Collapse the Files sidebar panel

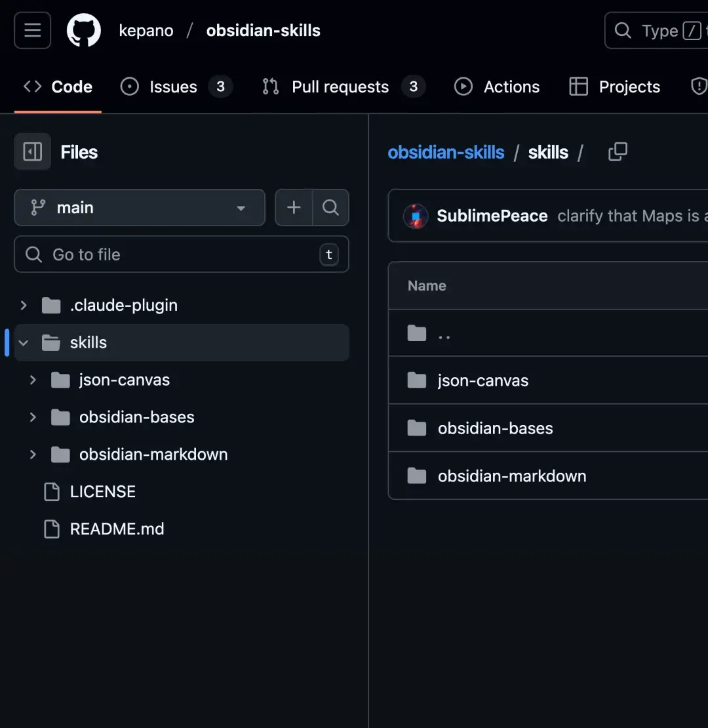pyautogui.click(x=32, y=152)
